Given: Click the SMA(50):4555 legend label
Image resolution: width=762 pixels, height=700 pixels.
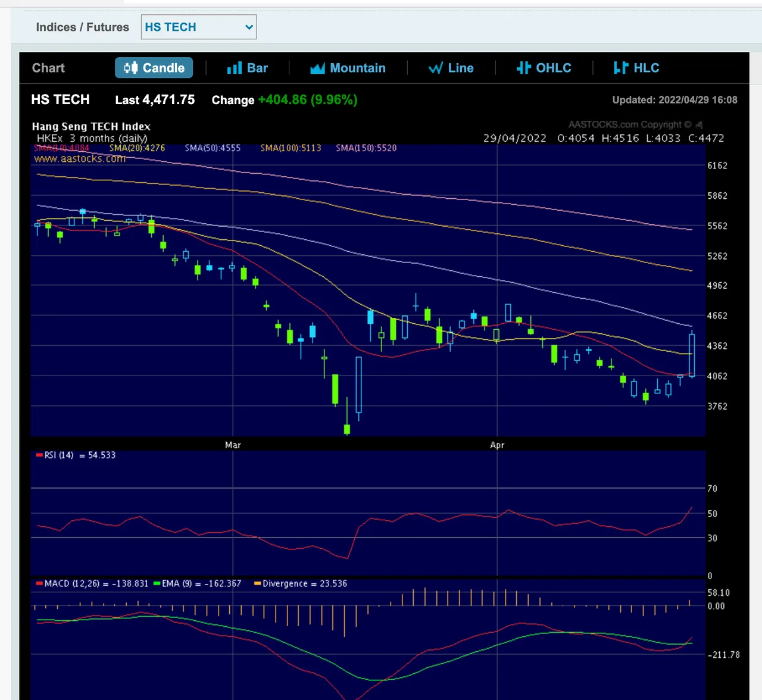Looking at the screenshot, I should tap(213, 148).
